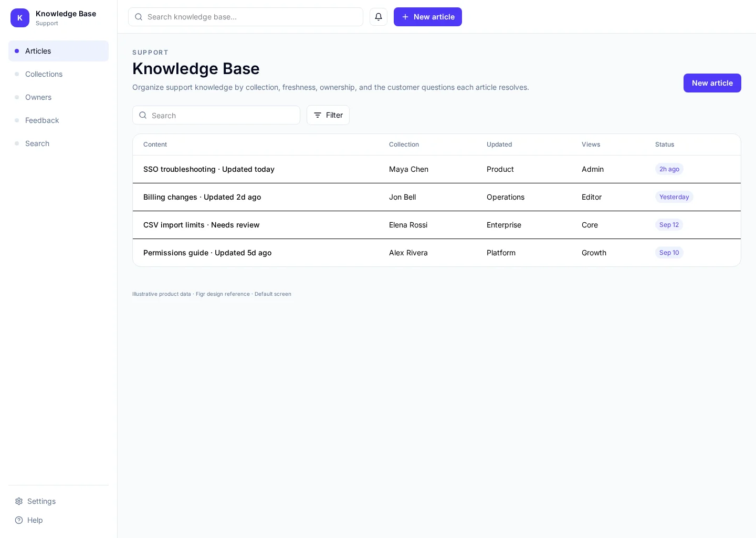
Task: Click the Enterprise cell
Action: pos(504,225)
